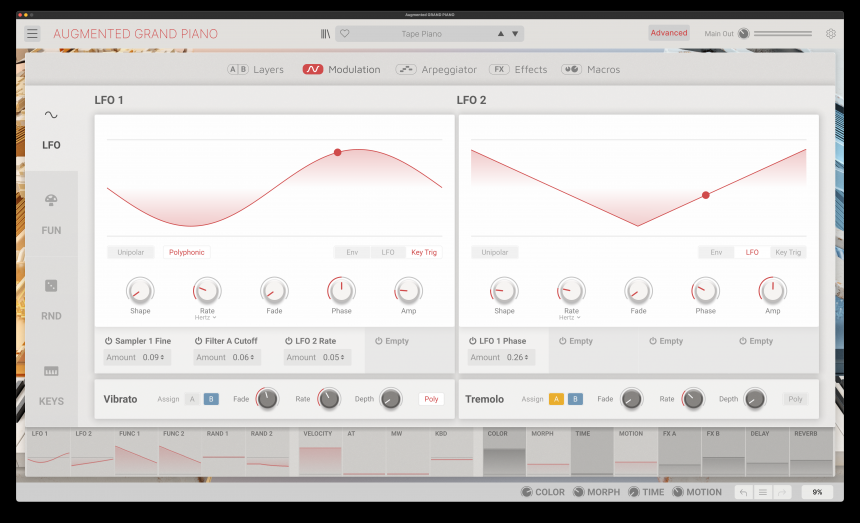
Task: Adjust LFO 2 Rate amount 0.05 stepper
Action: pos(333,357)
